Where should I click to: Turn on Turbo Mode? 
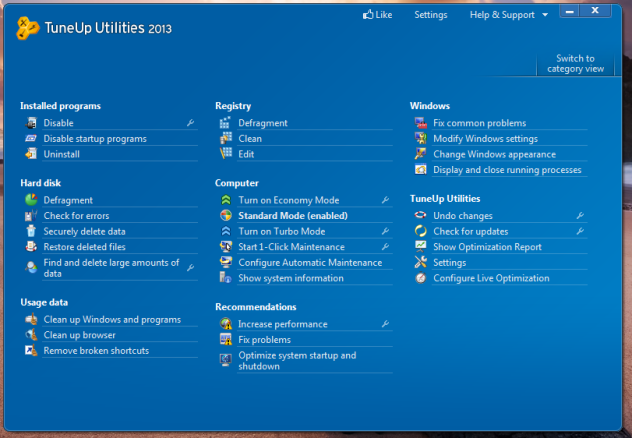pyautogui.click(x=282, y=231)
